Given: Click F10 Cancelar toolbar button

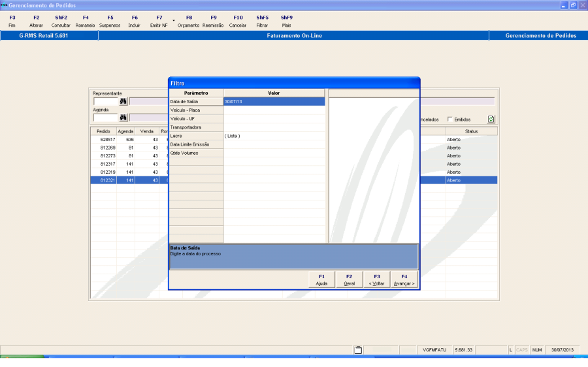Looking at the screenshot, I should point(238,22).
